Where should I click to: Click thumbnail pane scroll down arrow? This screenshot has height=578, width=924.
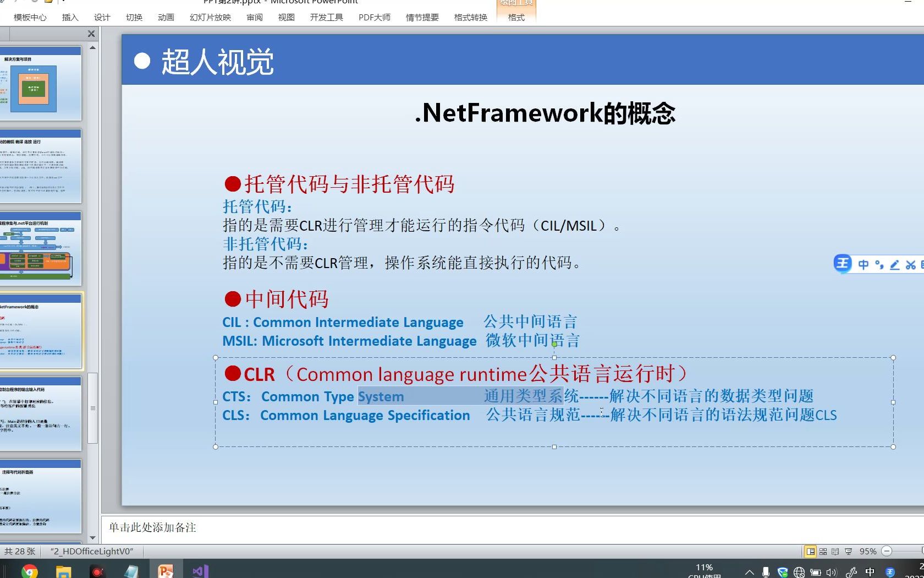click(92, 538)
